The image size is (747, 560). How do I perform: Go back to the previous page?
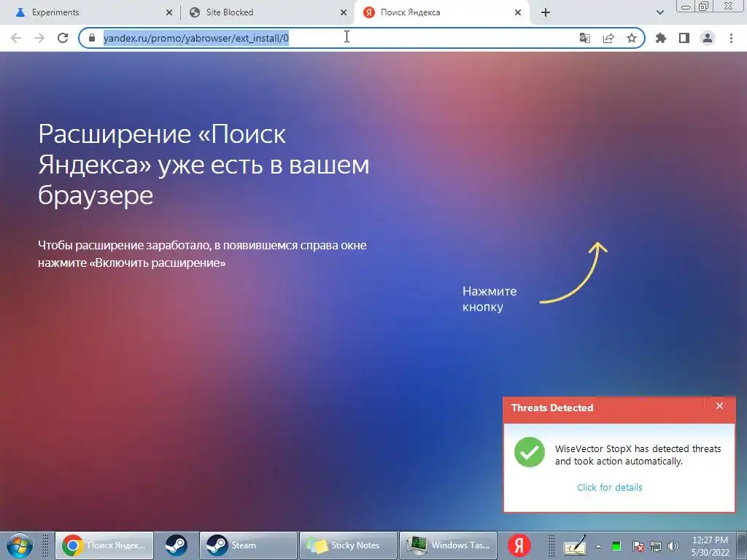16,38
